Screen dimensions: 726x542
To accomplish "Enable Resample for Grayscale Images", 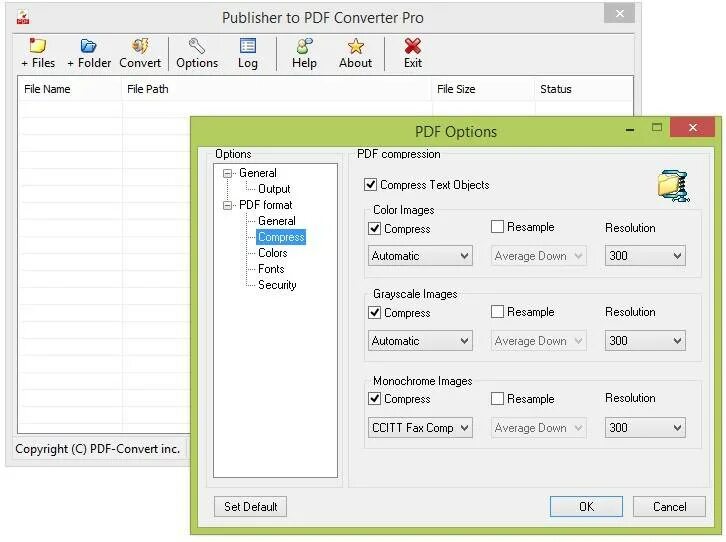I will tap(497, 311).
